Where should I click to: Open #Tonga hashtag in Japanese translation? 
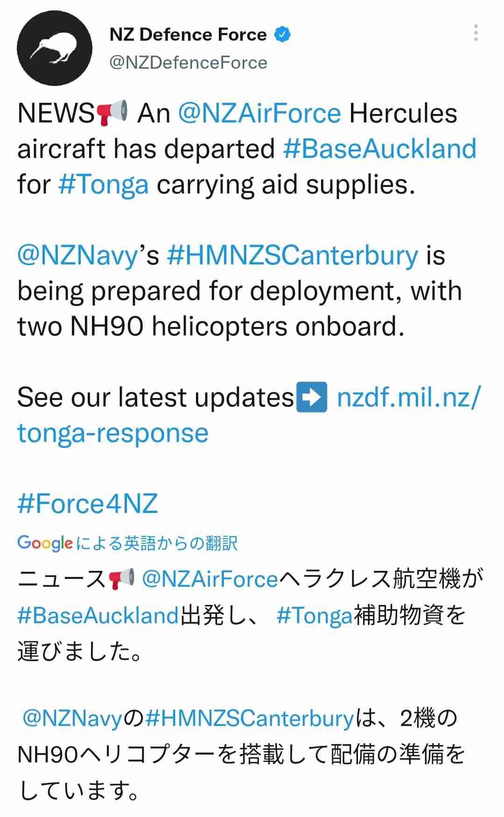tap(314, 615)
